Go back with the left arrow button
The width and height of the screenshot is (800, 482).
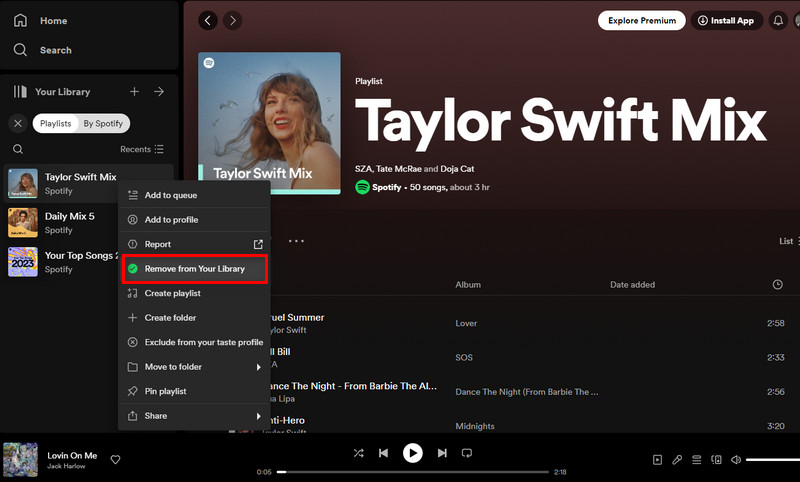(x=208, y=20)
